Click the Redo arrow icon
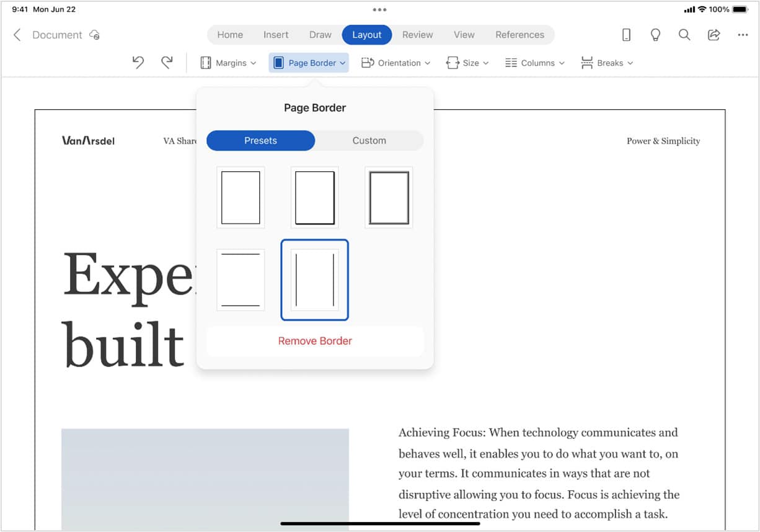The height and width of the screenshot is (532, 760). [x=167, y=63]
